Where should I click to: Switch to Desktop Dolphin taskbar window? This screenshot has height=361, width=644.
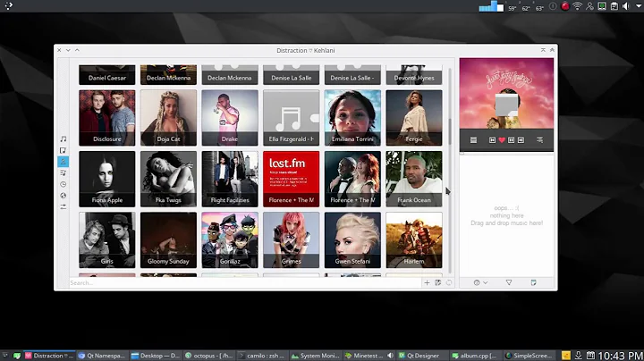pos(156,356)
